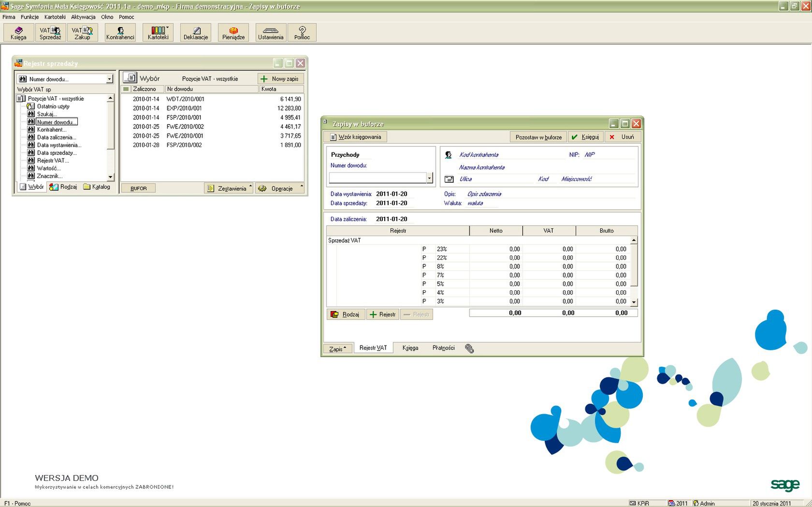Open Ustawienia toolbar settings

(x=271, y=32)
